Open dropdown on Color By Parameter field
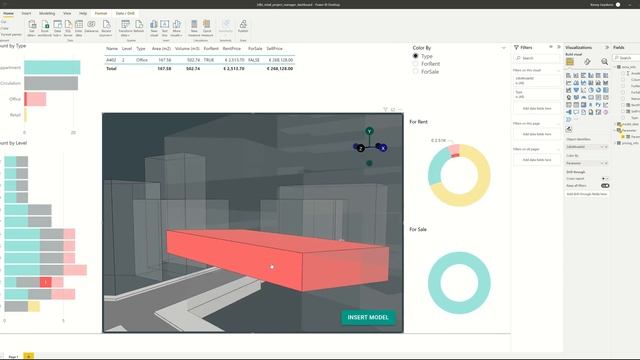Screen dimensions: 640x360 602,163
